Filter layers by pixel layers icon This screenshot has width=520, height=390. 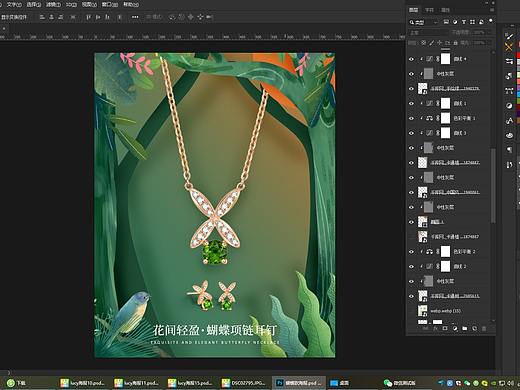click(x=446, y=22)
